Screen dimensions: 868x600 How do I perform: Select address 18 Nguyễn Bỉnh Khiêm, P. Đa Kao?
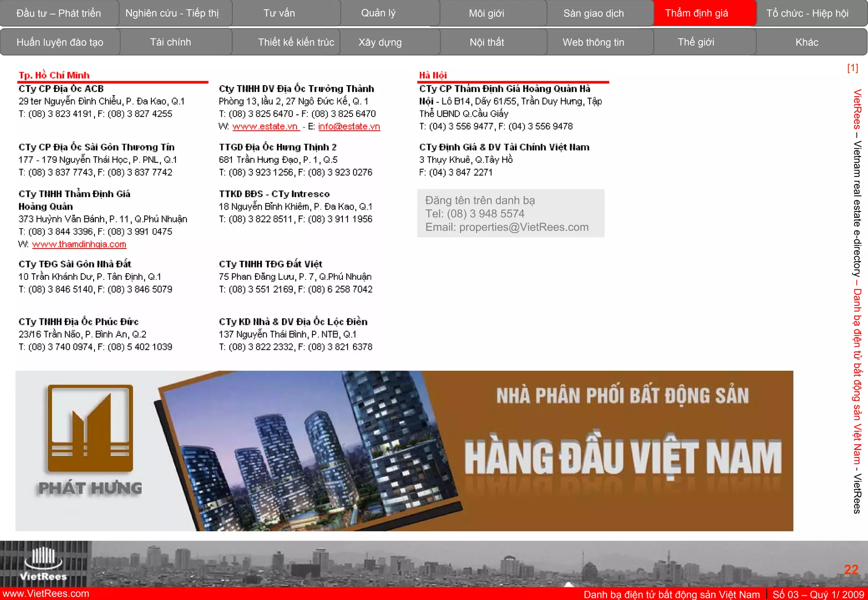click(295, 207)
